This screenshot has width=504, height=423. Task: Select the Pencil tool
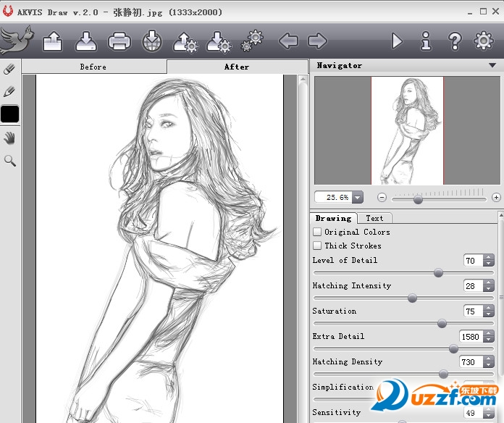[9, 92]
